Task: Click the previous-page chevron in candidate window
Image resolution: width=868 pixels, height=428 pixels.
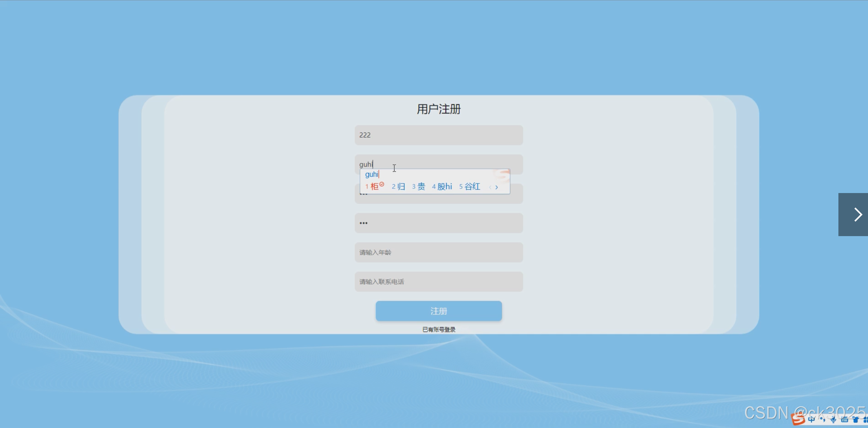Action: (x=491, y=187)
